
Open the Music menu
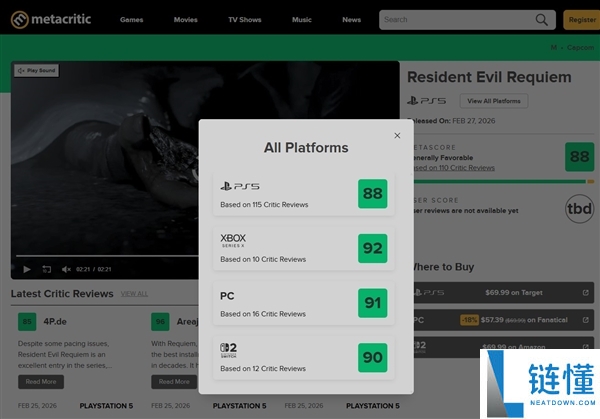(x=302, y=20)
